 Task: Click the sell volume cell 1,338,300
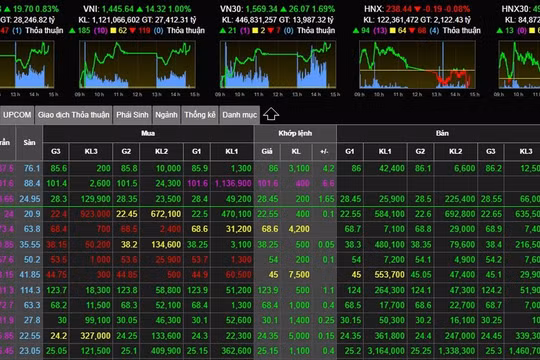[x=457, y=351]
